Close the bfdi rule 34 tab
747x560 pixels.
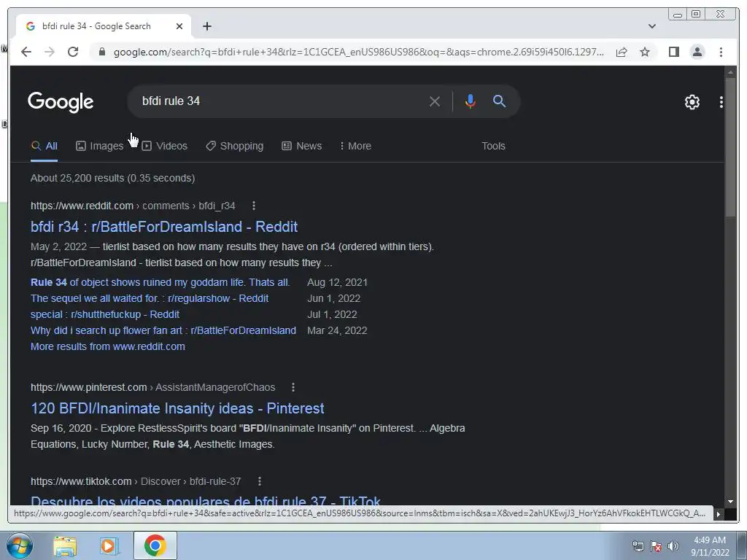179,26
